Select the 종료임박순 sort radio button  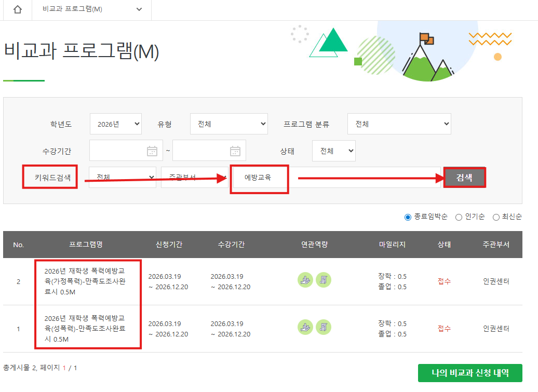click(408, 217)
